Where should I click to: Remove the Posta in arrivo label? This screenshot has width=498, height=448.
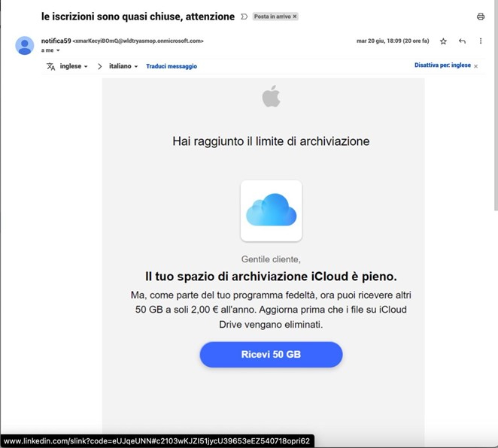pos(295,17)
